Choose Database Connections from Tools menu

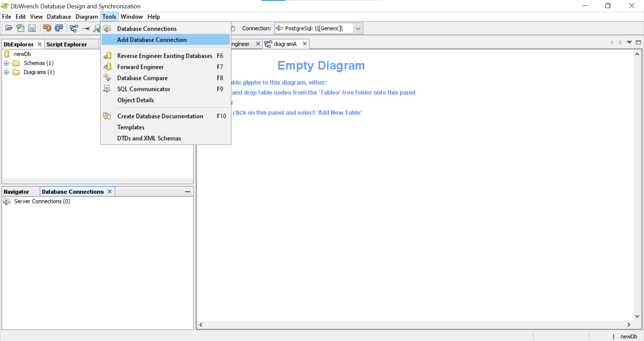(166, 28)
